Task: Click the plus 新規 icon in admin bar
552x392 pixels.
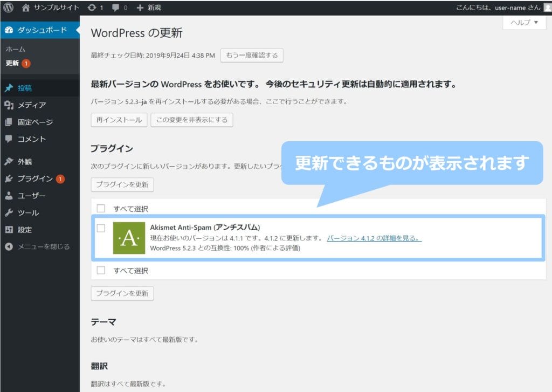Action: [x=140, y=8]
